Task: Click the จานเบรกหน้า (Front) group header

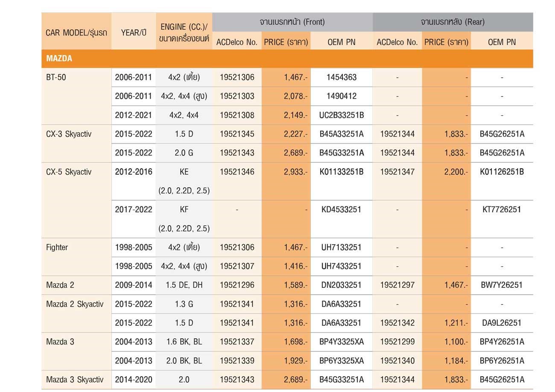Action: 292,22
